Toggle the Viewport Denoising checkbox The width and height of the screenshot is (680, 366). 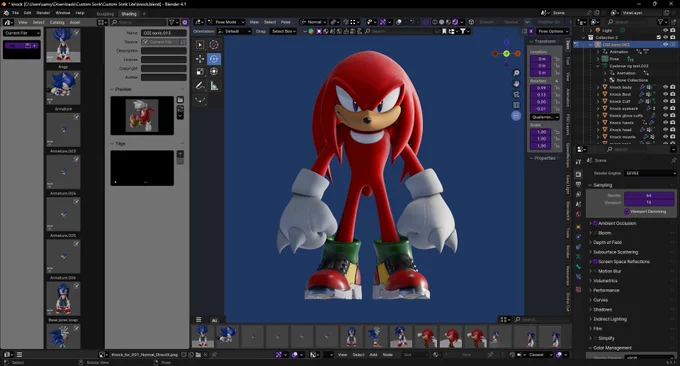(x=627, y=211)
